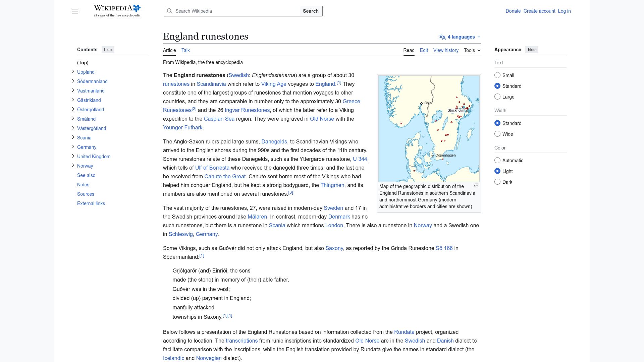Image resolution: width=644 pixels, height=362 pixels.
Task: Click the magnifier icon in search box
Action: click(170, 11)
